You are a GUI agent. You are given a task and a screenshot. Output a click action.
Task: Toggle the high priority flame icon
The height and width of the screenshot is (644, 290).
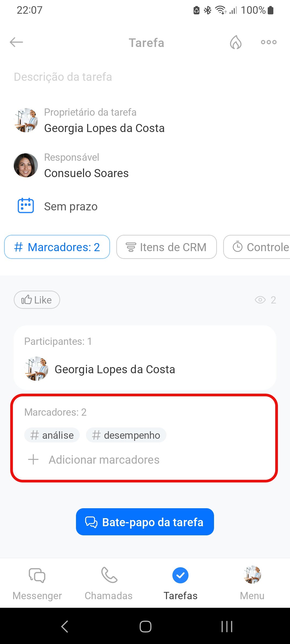click(x=235, y=42)
